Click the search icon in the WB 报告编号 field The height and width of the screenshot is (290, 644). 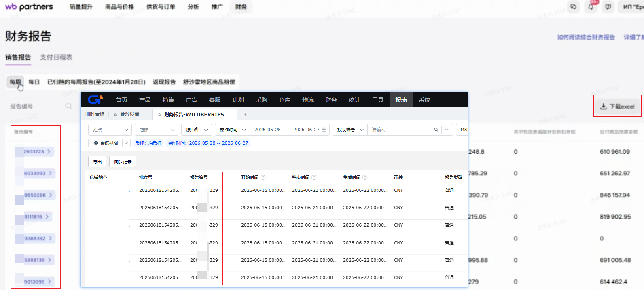tap(69, 106)
